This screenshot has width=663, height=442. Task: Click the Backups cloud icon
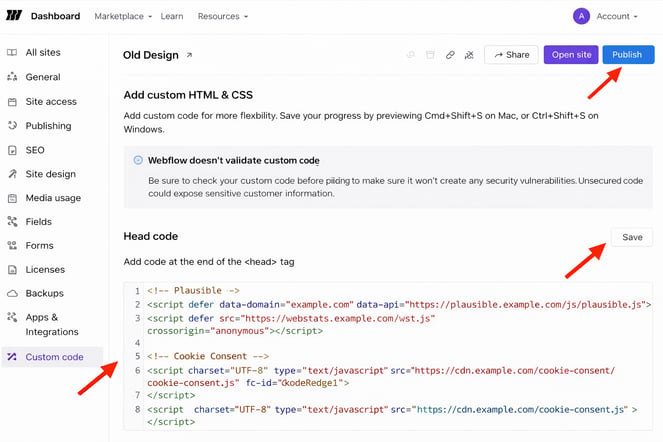[13, 293]
